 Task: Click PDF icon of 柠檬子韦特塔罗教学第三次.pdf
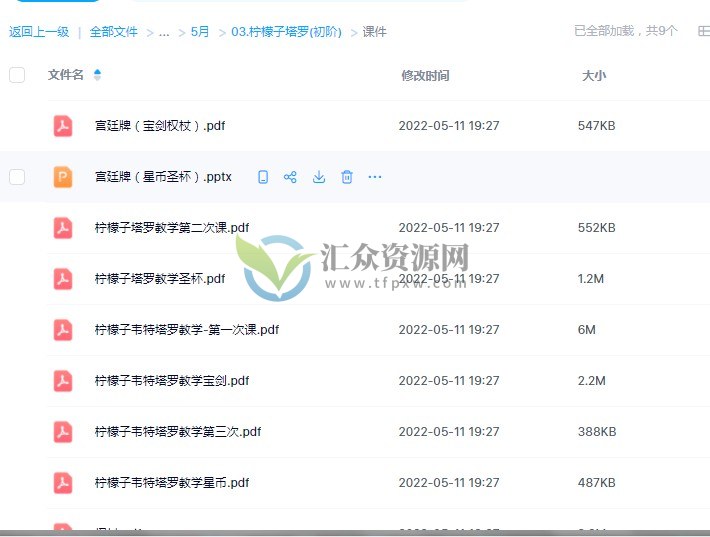[x=63, y=432]
